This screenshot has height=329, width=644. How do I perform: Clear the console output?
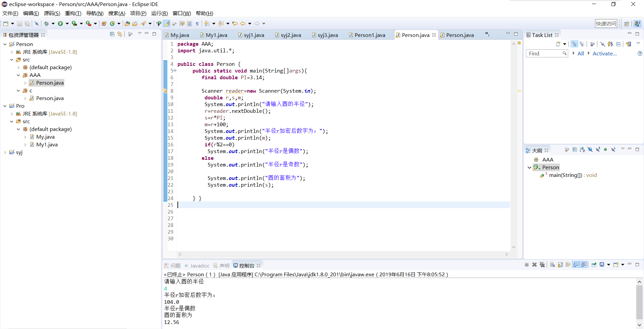pyautogui.click(x=552, y=265)
